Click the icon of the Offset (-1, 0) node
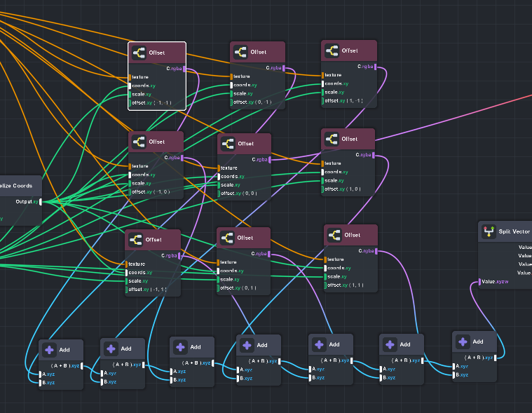The image size is (532, 413). 139,142
